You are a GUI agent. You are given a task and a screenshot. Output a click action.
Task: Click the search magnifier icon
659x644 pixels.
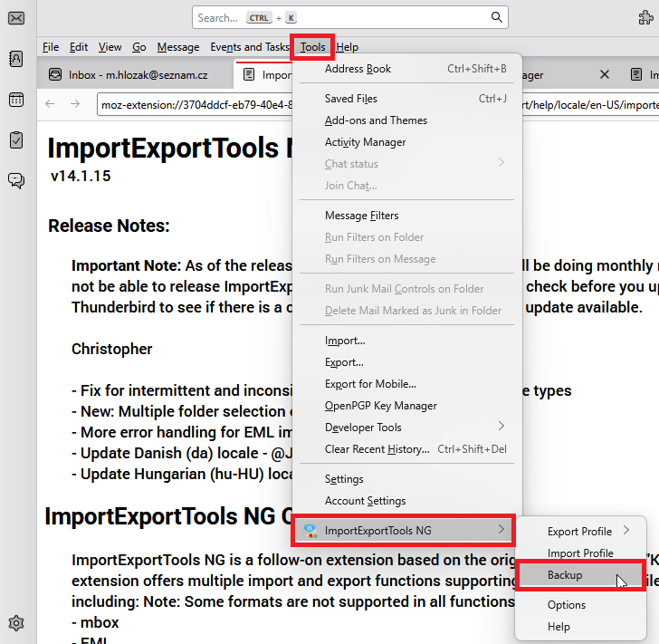[496, 17]
